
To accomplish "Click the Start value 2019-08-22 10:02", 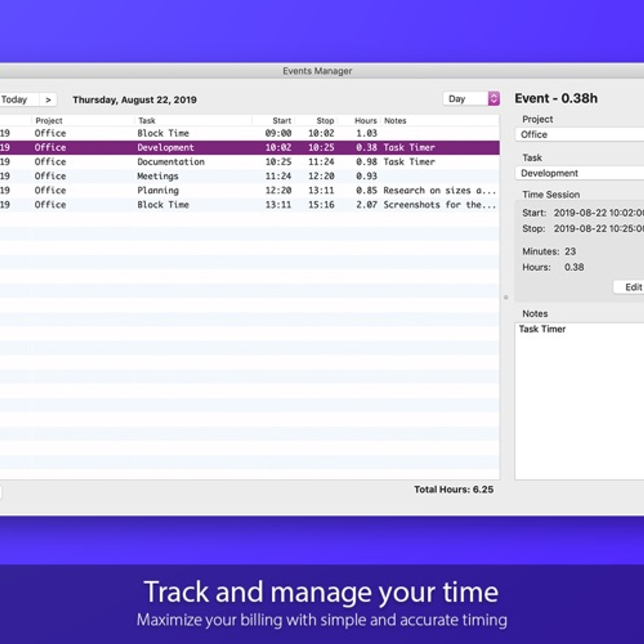I will pyautogui.click(x=599, y=213).
